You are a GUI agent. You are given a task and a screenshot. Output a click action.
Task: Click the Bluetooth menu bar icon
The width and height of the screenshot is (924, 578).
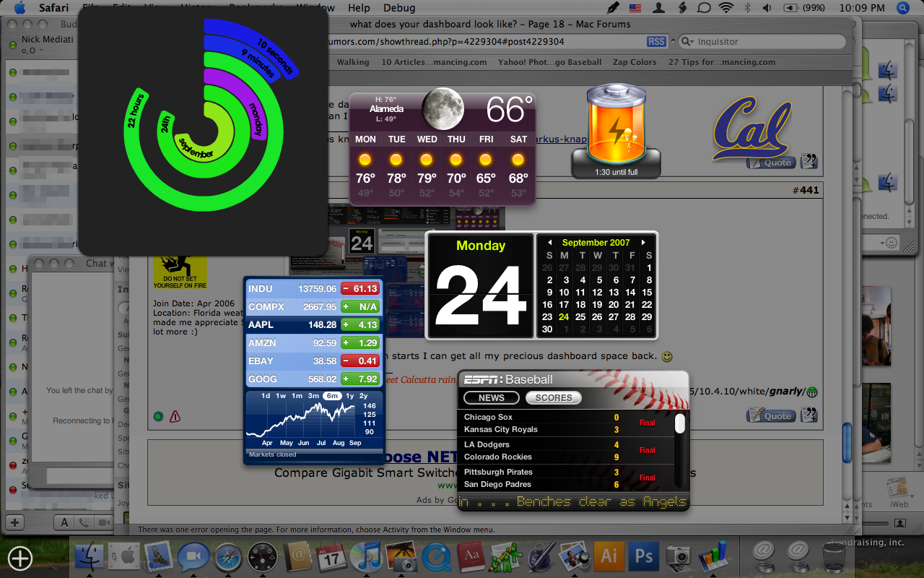pos(747,8)
